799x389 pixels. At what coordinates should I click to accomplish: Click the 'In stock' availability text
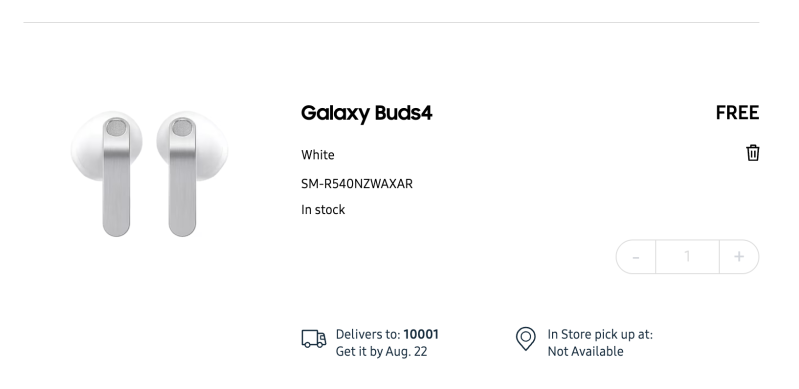(323, 210)
